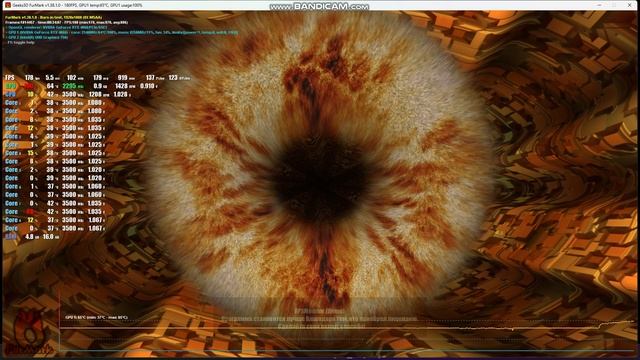Image resolution: width=640 pixels, height=360 pixels.
Task: Click the 919 value in the FPS row
Action: pyautogui.click(x=122, y=78)
